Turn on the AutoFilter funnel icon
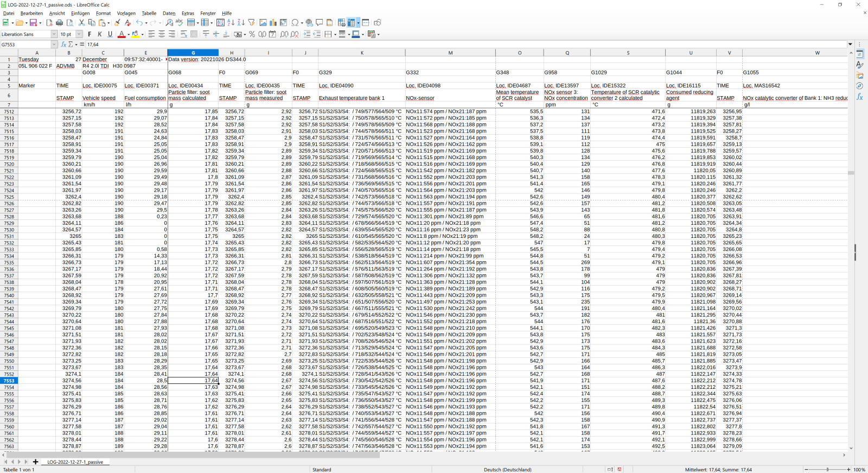The width and height of the screenshot is (868, 473). tap(252, 23)
